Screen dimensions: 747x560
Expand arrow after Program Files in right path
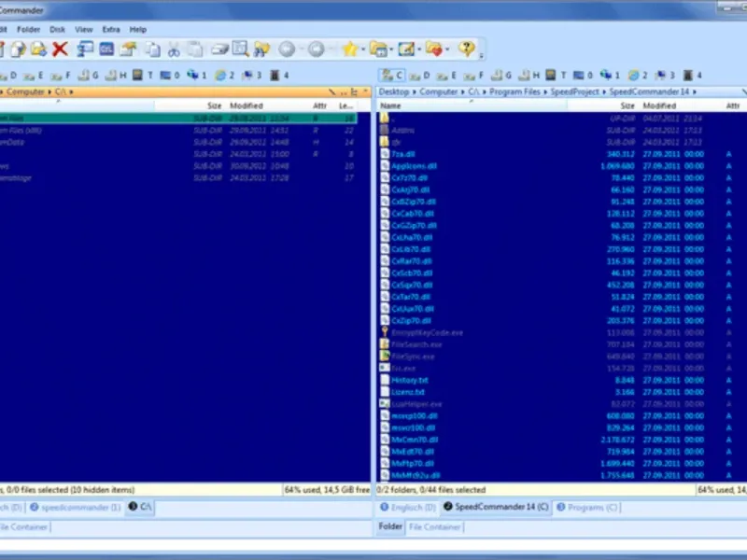pyautogui.click(x=546, y=91)
